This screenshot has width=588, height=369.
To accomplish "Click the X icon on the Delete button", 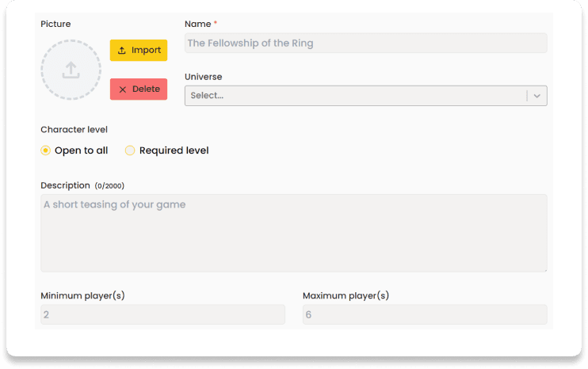I will (122, 89).
